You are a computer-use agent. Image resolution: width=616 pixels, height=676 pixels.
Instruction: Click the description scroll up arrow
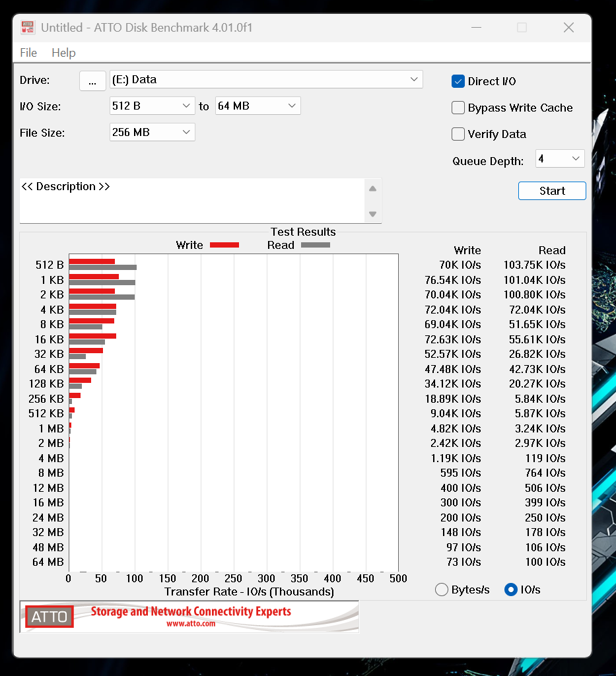pos(373,188)
